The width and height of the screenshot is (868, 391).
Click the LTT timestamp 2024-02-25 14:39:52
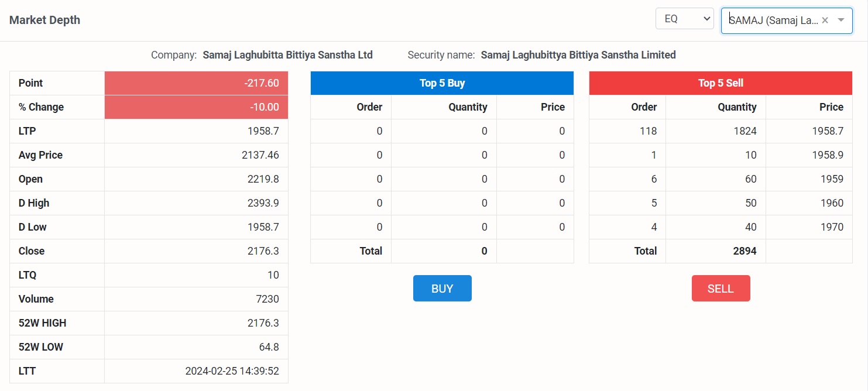[x=232, y=371]
